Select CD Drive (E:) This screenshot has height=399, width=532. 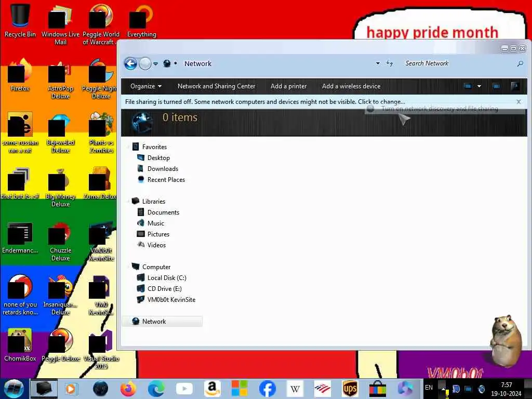pyautogui.click(x=164, y=289)
